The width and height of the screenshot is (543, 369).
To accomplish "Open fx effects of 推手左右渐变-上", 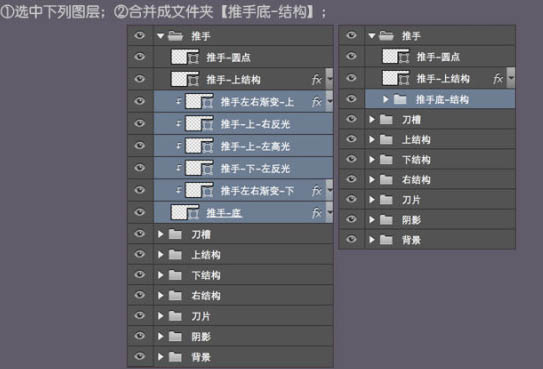I will pos(317,102).
